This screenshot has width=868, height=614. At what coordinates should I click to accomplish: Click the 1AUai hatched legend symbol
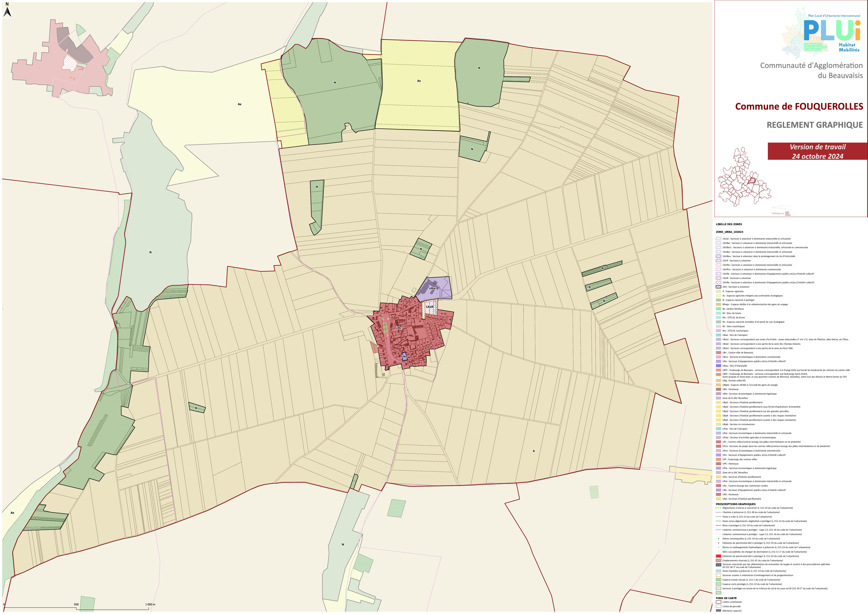[x=718, y=239]
